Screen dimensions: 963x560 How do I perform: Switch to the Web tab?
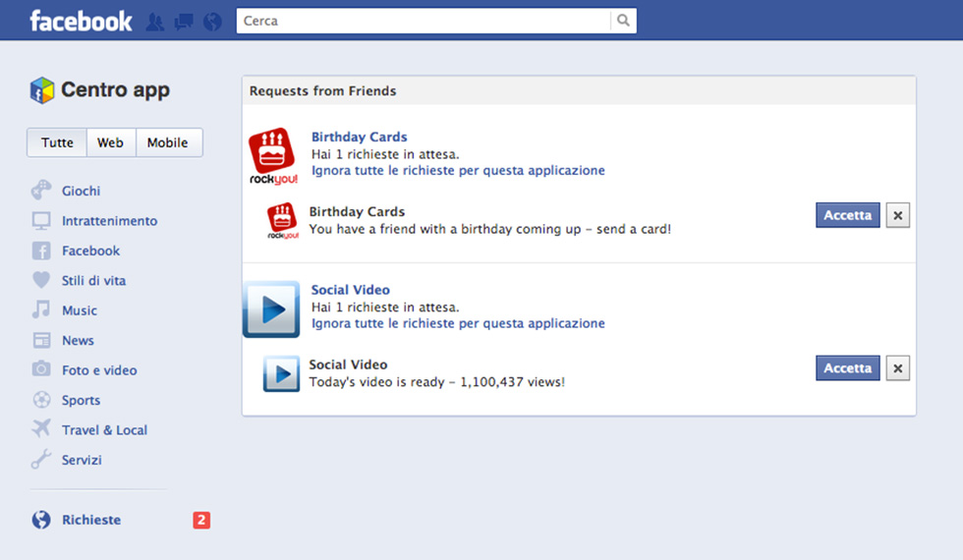click(110, 142)
